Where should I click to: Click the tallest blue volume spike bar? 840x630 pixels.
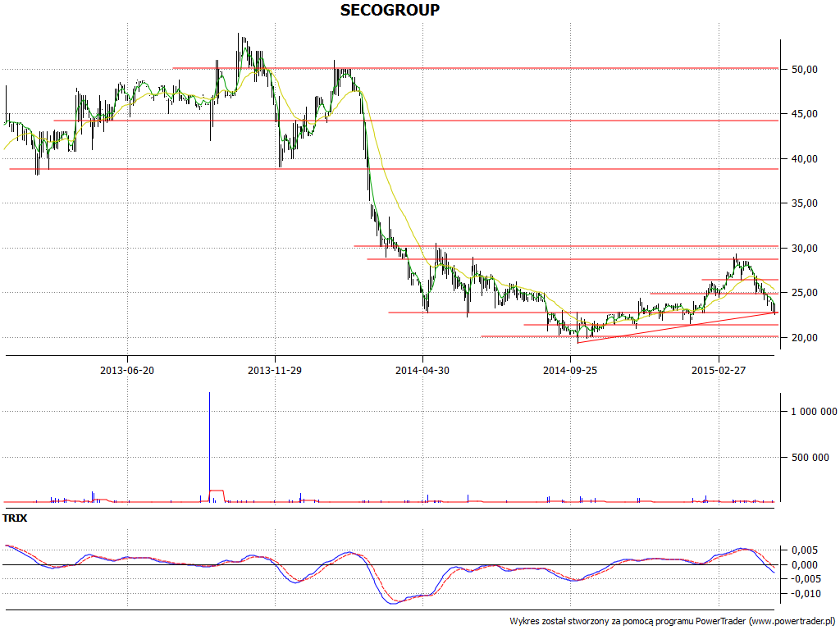click(x=209, y=447)
